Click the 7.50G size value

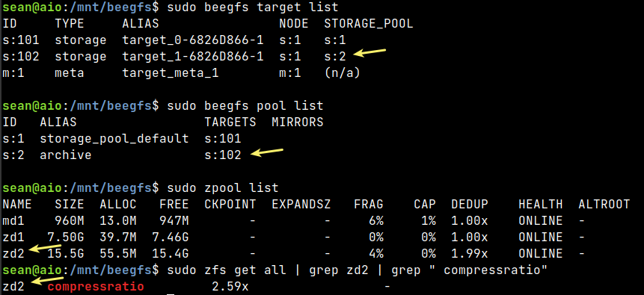pyautogui.click(x=66, y=237)
